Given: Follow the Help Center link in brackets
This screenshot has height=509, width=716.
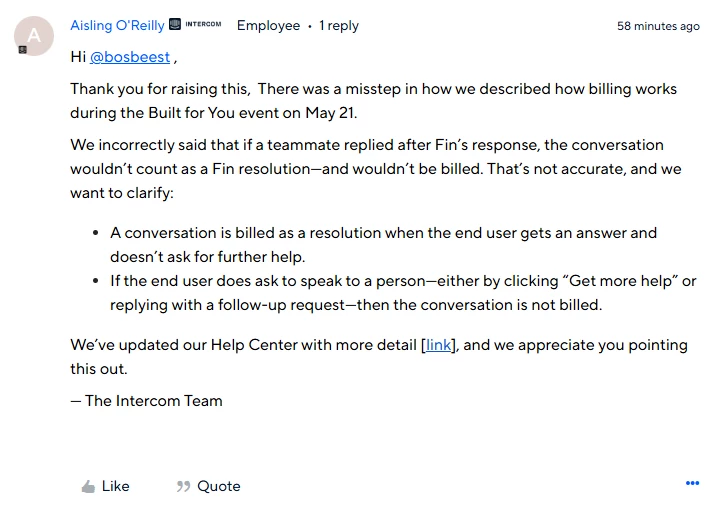Looking at the screenshot, I should click(x=438, y=345).
